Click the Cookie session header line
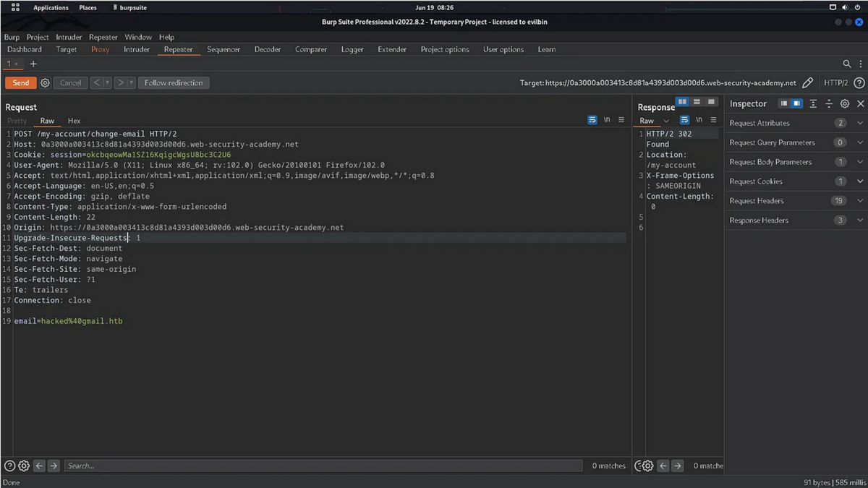The image size is (868, 488). click(x=122, y=155)
